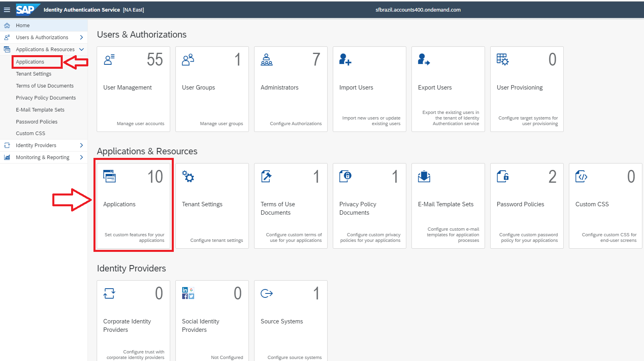
Task: Click the Administrators count 7
Action: [316, 60]
